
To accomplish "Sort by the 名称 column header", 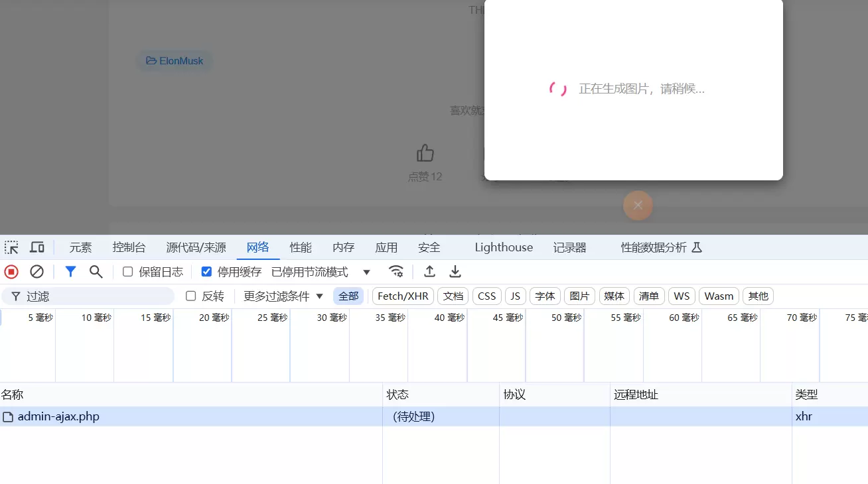I will 191,395.
